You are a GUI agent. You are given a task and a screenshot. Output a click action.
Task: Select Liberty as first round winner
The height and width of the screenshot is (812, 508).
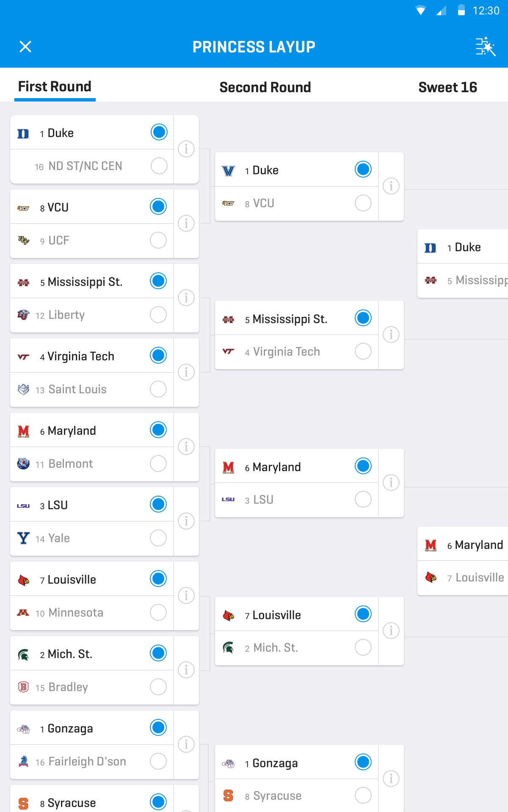158,315
